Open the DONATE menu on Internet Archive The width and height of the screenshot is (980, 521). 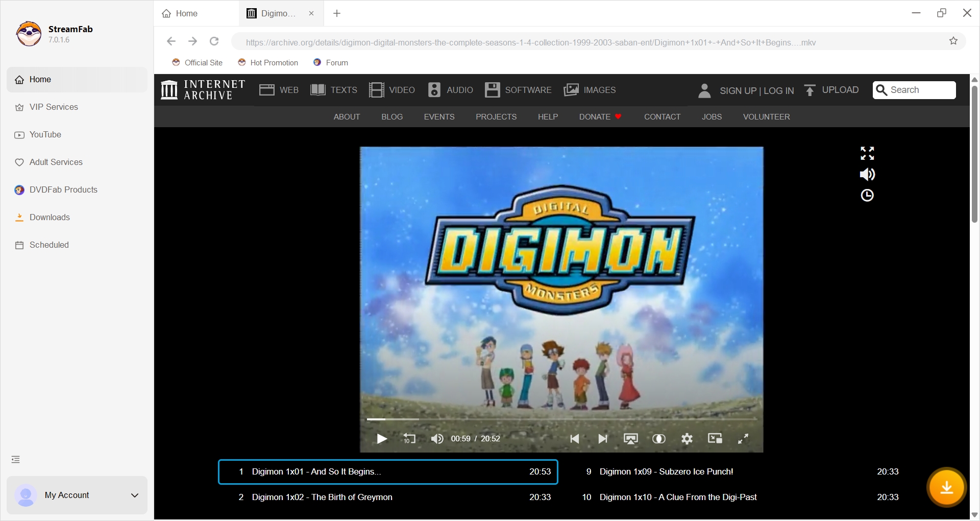tap(594, 116)
